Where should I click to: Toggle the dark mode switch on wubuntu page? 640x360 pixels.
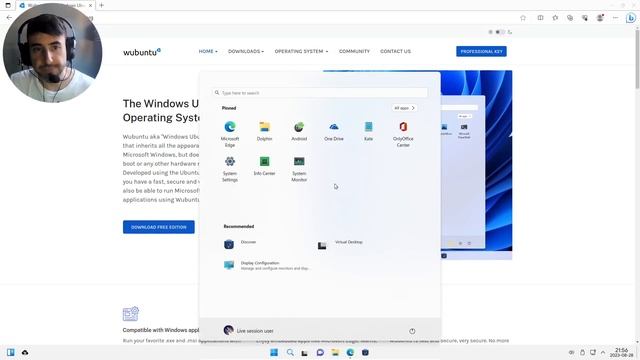[x=500, y=32]
